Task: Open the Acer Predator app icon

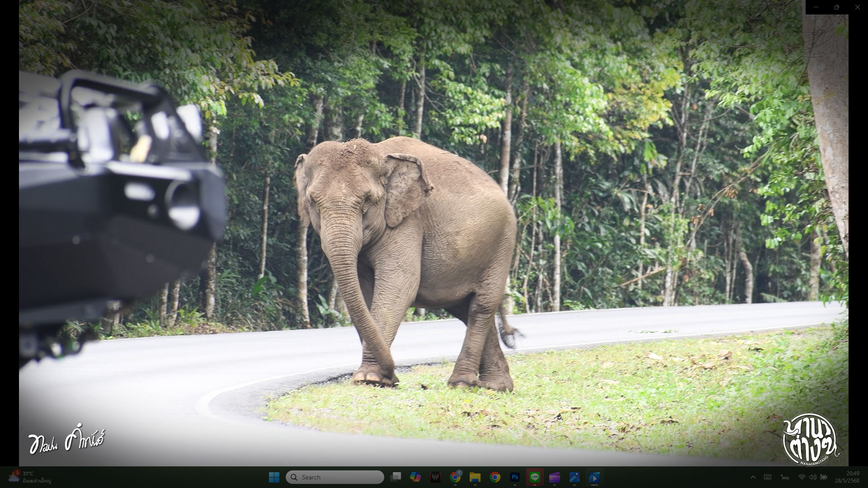Action: pyautogui.click(x=435, y=477)
